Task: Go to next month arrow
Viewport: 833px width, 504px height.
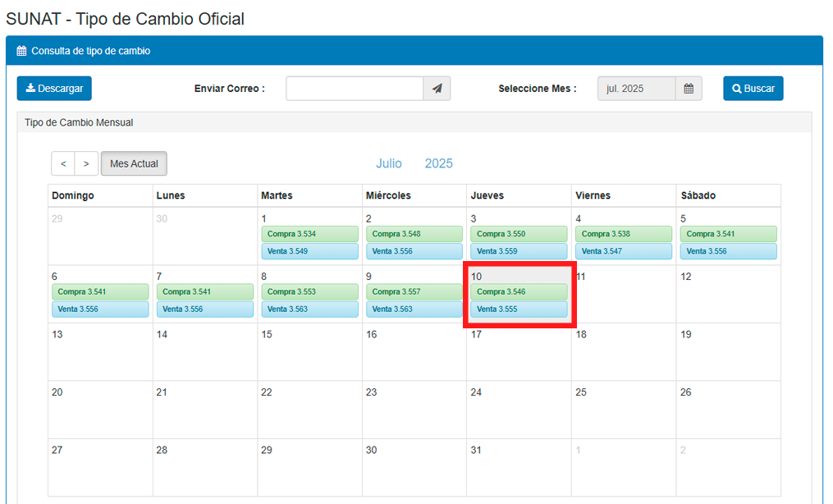Action: pyautogui.click(x=86, y=163)
